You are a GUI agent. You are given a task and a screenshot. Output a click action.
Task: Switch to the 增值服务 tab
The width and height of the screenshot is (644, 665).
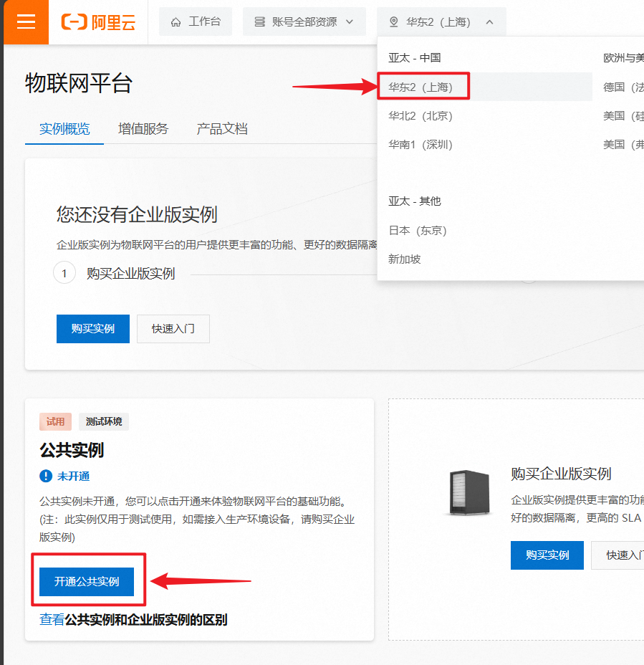[143, 129]
